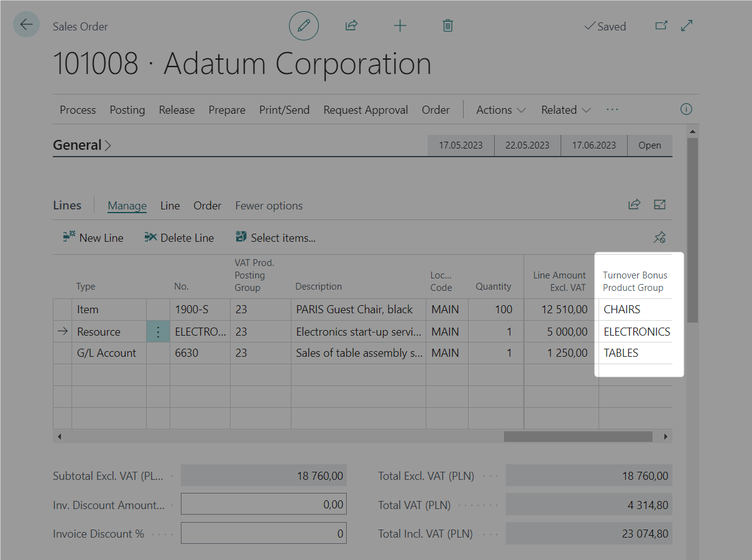Open row options for Resource line

(158, 332)
